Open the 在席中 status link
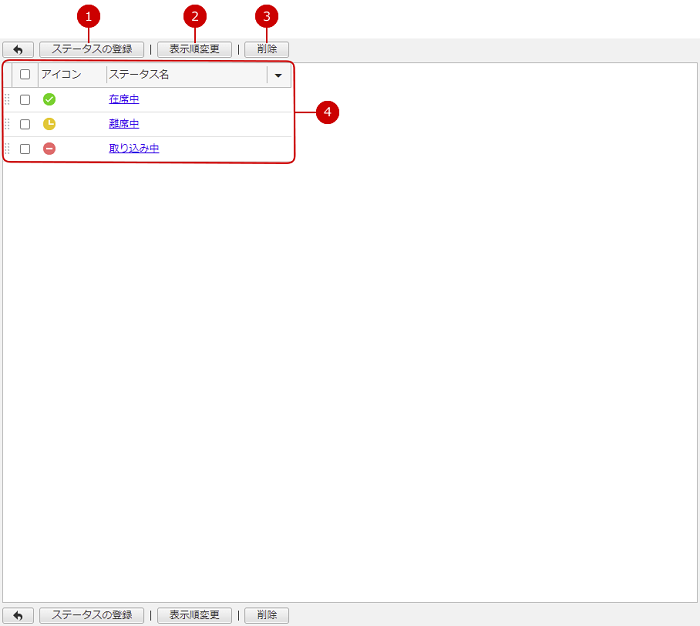 [x=124, y=99]
